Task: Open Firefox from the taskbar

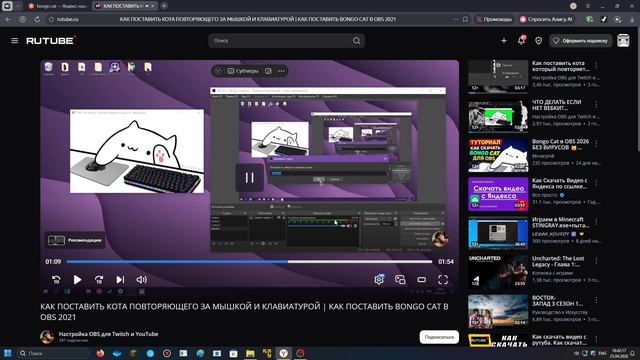Action: click(100, 353)
